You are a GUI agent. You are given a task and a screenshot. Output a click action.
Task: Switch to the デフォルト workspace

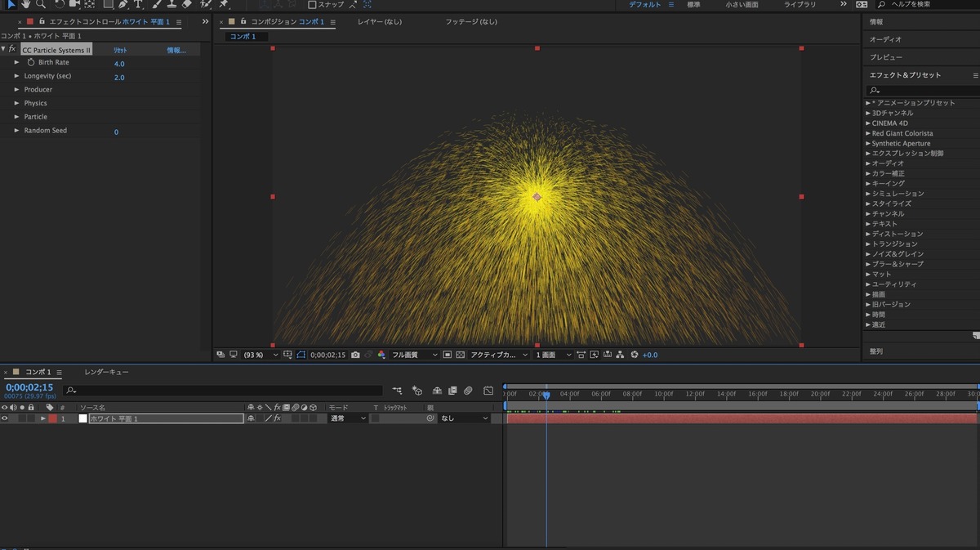tap(645, 5)
